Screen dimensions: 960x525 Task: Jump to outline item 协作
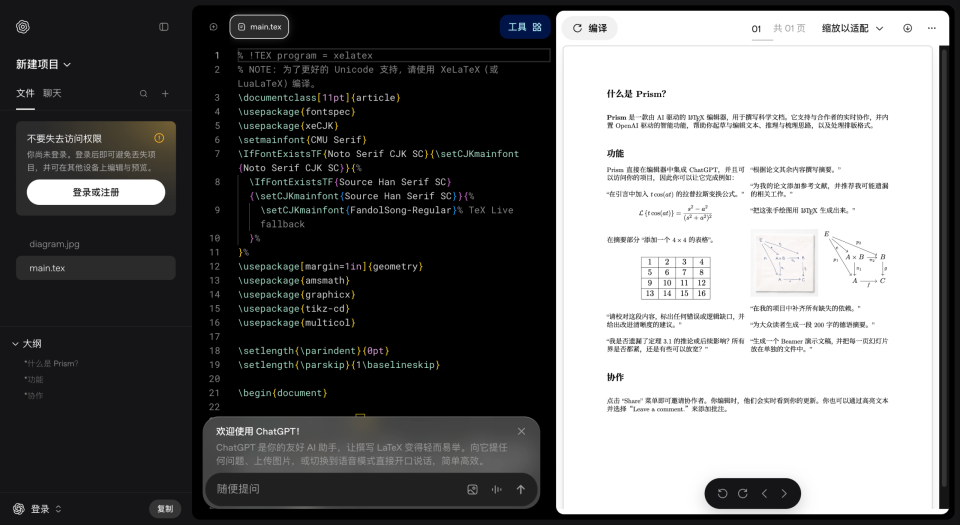(34, 395)
